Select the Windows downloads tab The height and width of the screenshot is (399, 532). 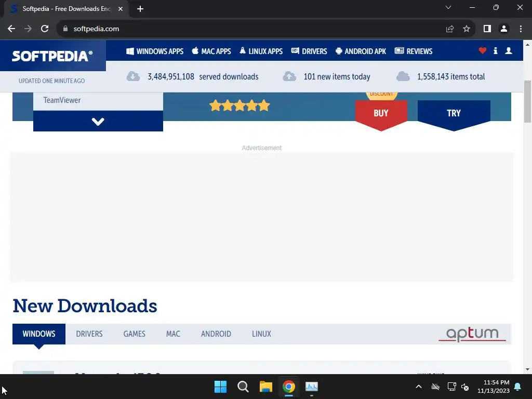pos(39,334)
